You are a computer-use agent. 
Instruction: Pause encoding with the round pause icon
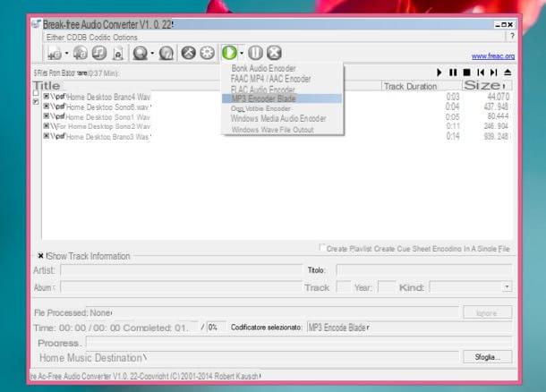(x=255, y=53)
